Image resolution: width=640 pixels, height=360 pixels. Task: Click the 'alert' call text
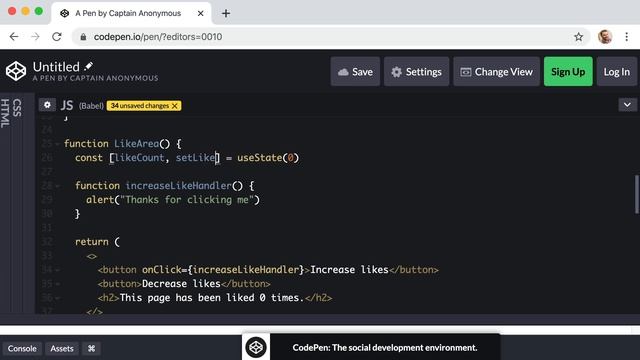[100, 200]
